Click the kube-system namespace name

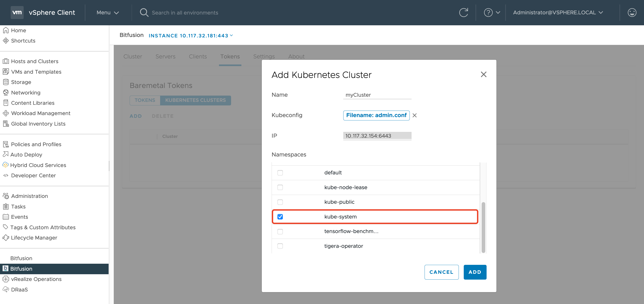(340, 216)
